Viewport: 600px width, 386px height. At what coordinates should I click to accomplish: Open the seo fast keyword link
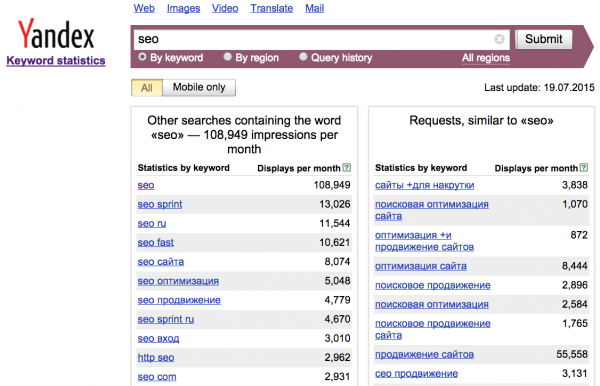pos(156,243)
